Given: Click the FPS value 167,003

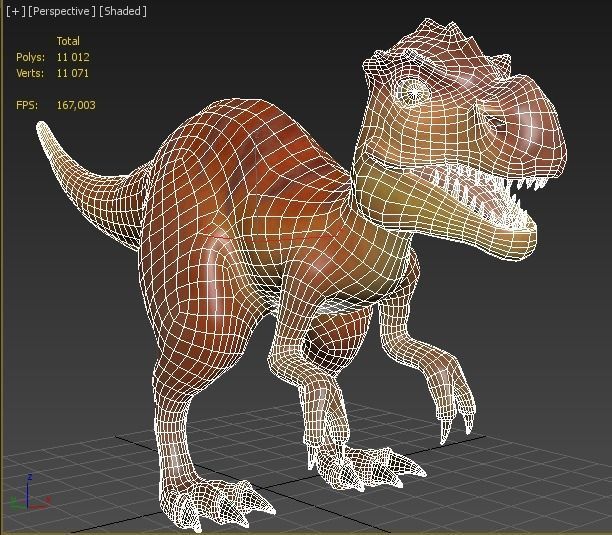Looking at the screenshot, I should [76, 105].
